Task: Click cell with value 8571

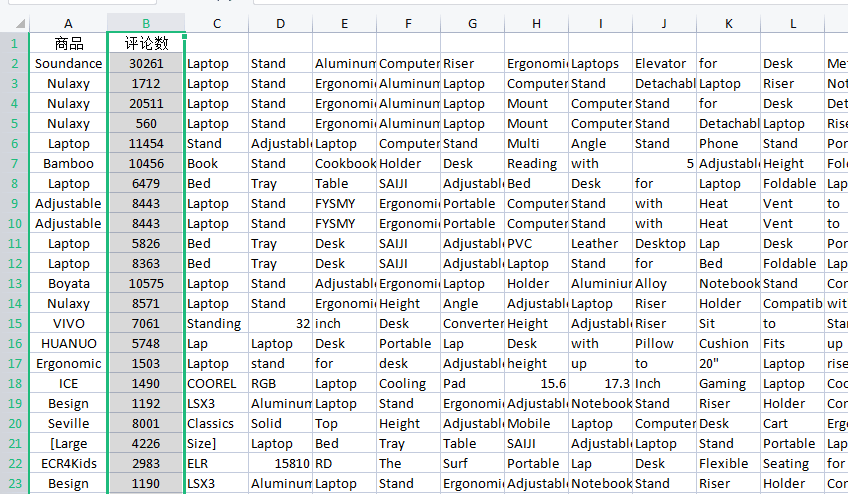Action: click(x=146, y=304)
